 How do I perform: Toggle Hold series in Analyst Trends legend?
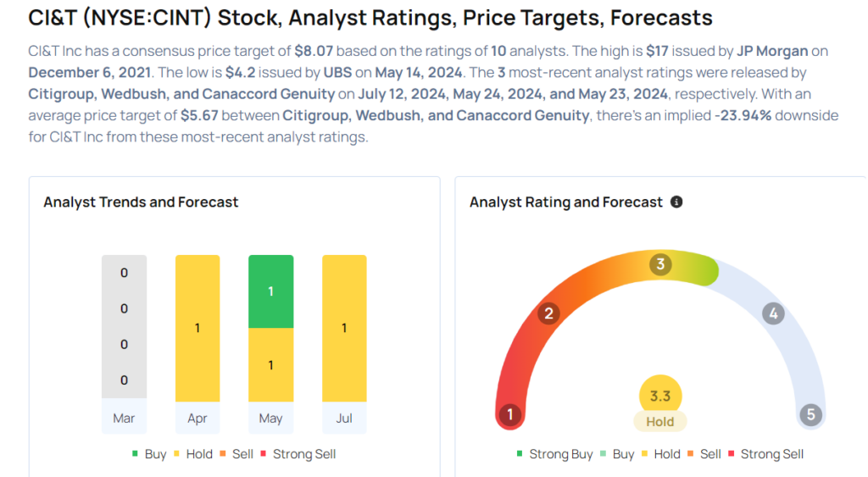tap(192, 454)
